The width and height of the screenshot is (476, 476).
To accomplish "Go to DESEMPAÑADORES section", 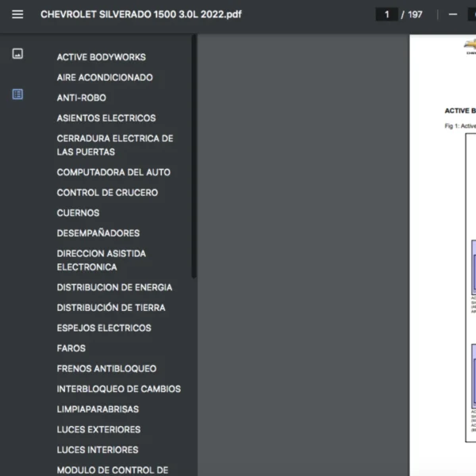I will click(x=98, y=233).
